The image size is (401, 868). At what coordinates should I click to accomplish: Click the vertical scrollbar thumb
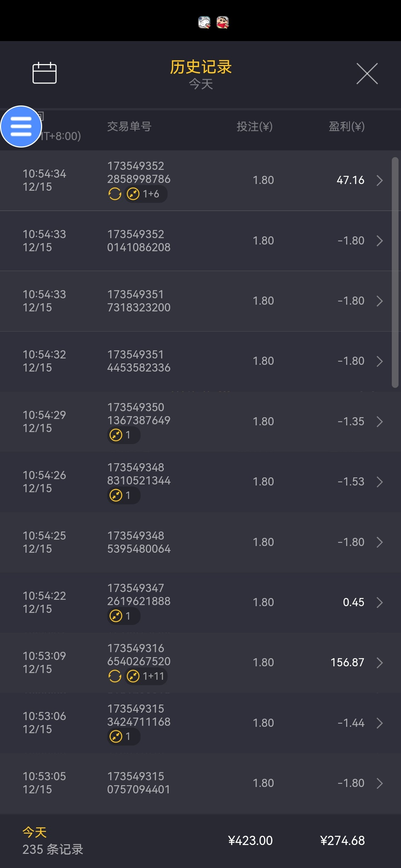point(395,272)
